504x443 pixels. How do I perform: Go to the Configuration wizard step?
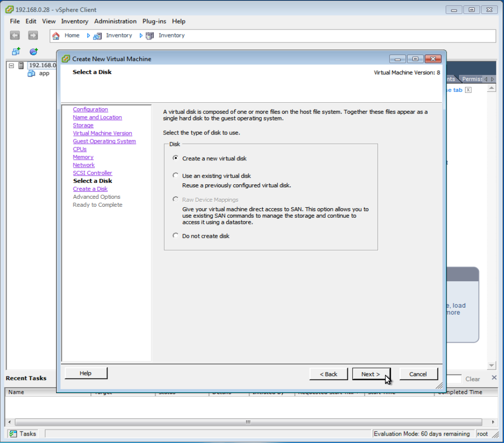tap(90, 109)
